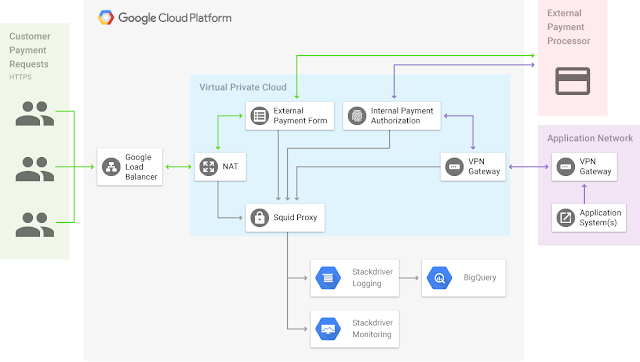Select the Squid Proxy label
The height and width of the screenshot is (362, 640).
click(x=295, y=218)
